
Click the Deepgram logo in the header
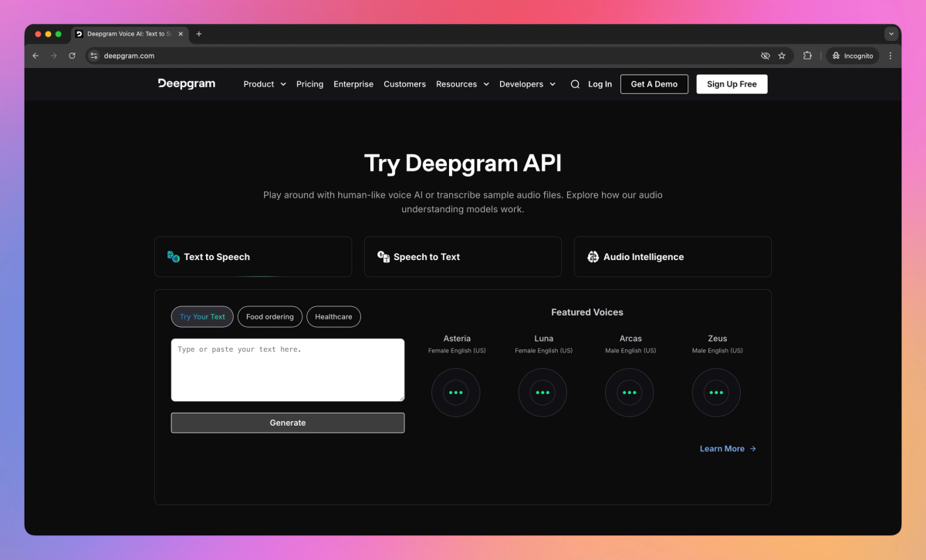tap(187, 84)
